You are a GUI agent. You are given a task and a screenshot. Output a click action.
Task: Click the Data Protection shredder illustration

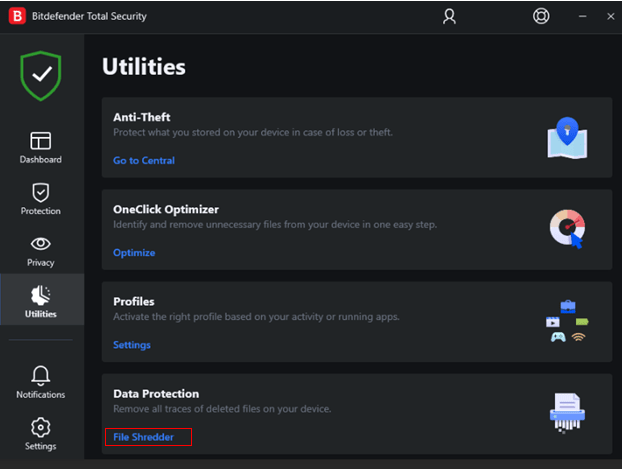pos(567,413)
